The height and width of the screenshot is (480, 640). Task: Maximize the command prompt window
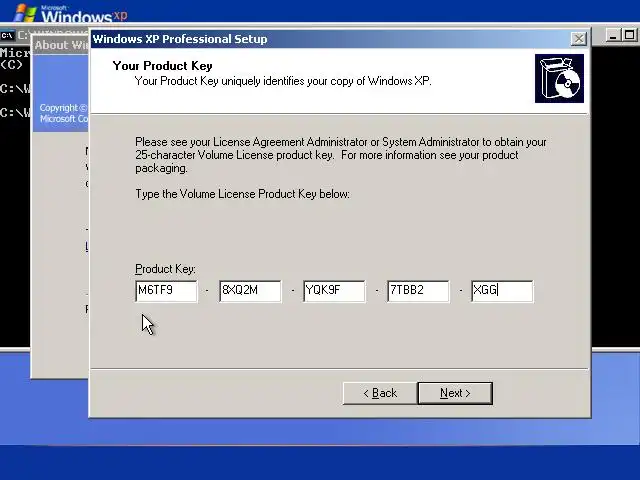point(629,36)
